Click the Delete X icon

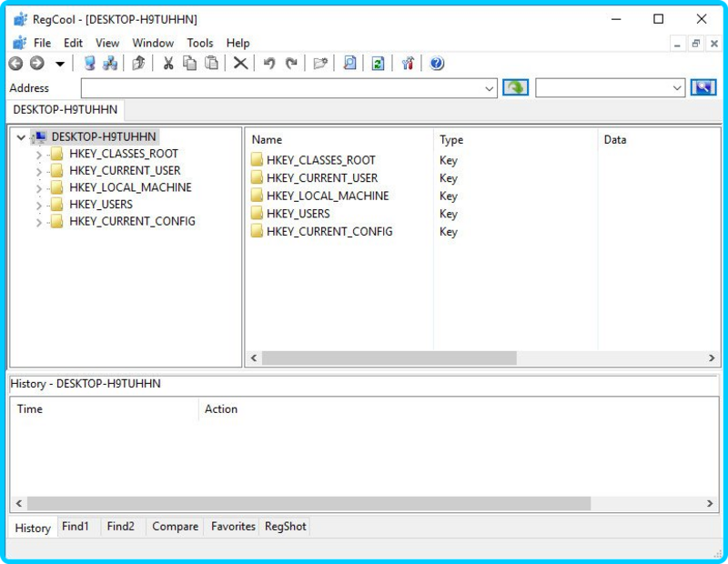[x=240, y=63]
